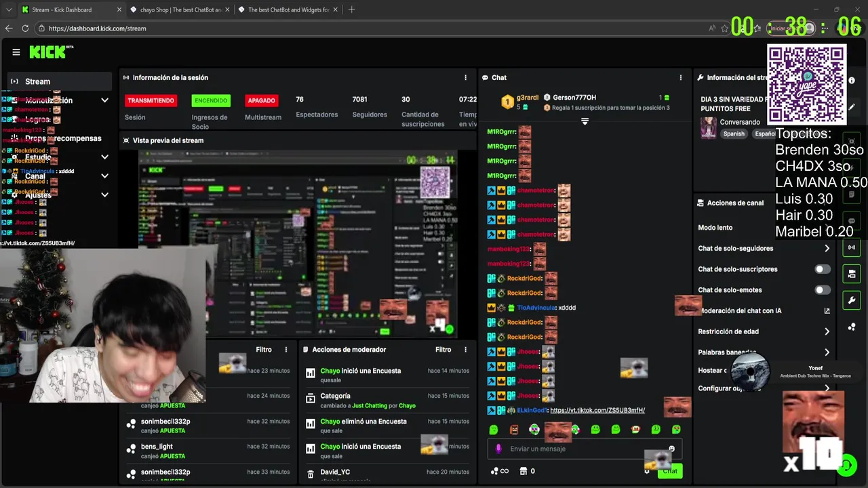
Task: Open the vt.tiktok.com link in chat
Action: (x=597, y=410)
